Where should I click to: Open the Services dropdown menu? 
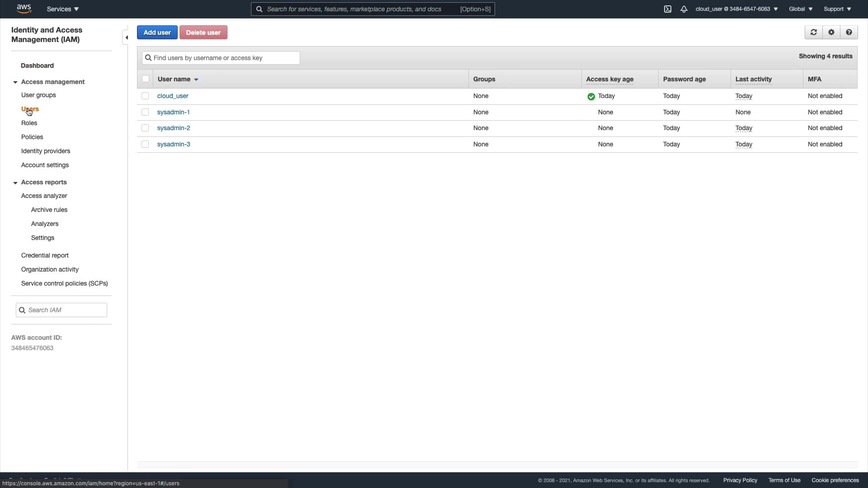[63, 9]
